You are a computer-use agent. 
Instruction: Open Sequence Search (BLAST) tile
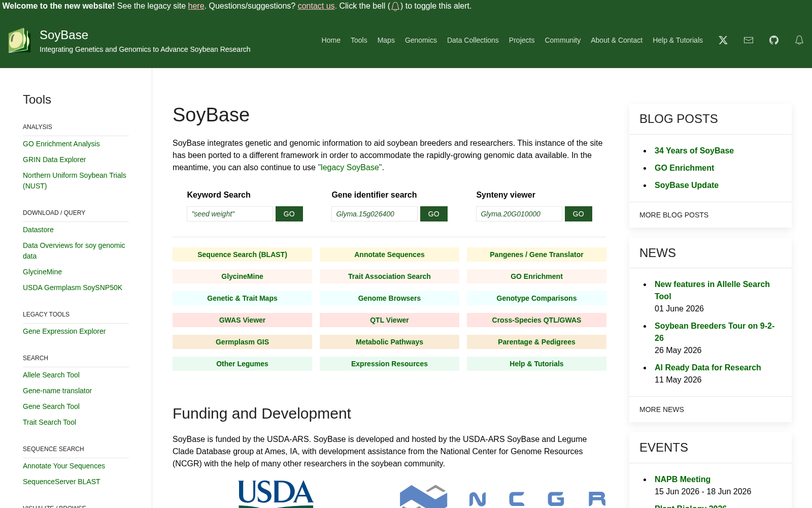[242, 255]
